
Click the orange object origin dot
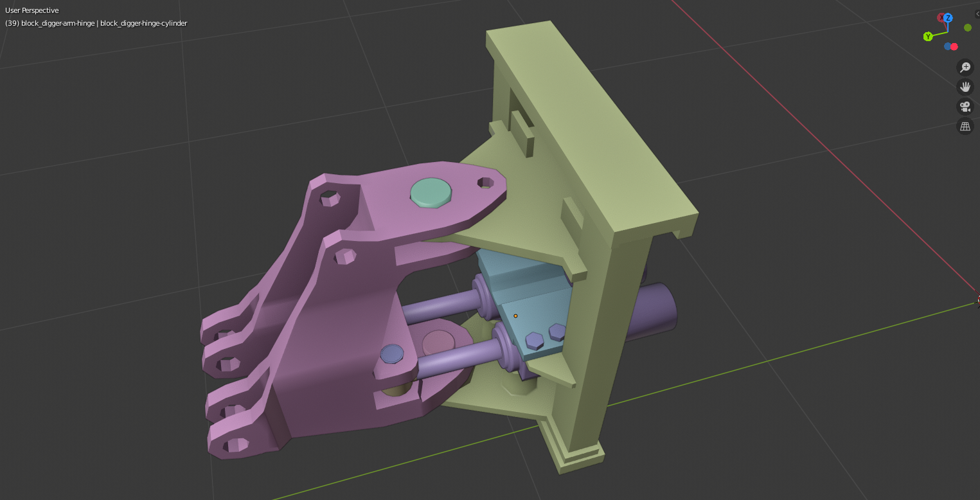[x=515, y=316]
